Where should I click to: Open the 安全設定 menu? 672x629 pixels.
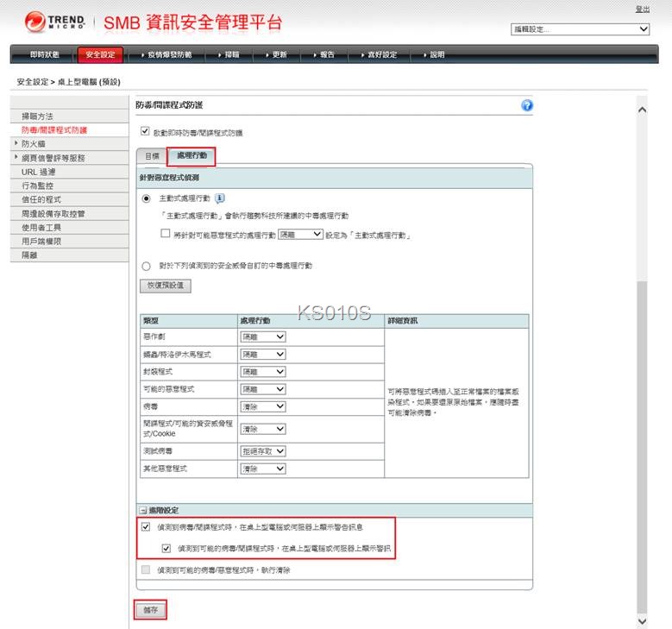tap(100, 55)
